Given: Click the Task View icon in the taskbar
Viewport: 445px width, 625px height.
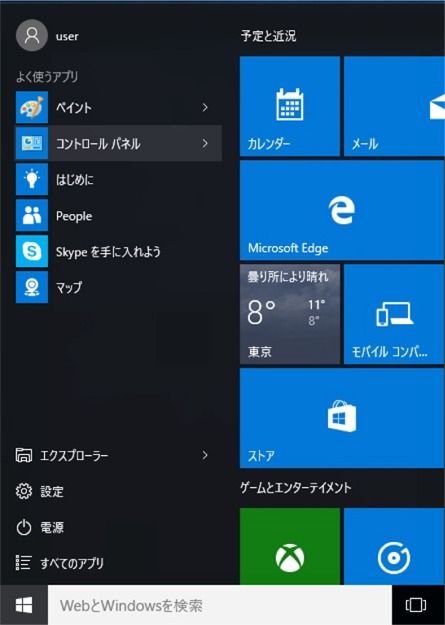Looking at the screenshot, I should [x=415, y=605].
